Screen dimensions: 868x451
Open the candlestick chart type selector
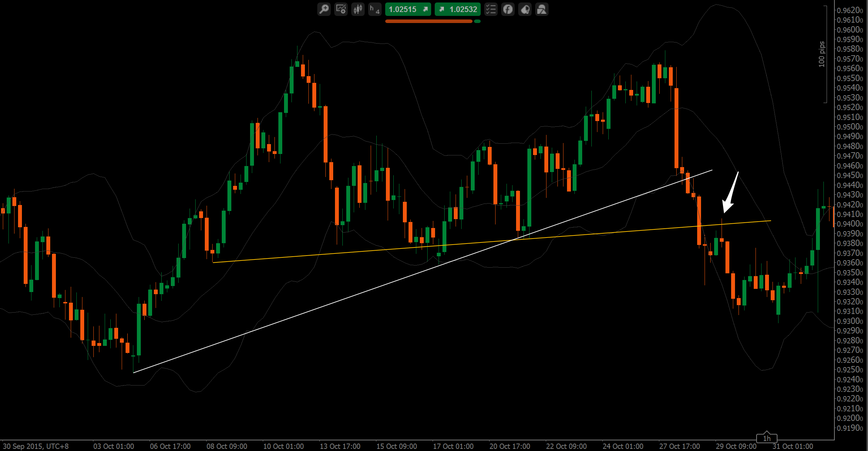pos(358,9)
